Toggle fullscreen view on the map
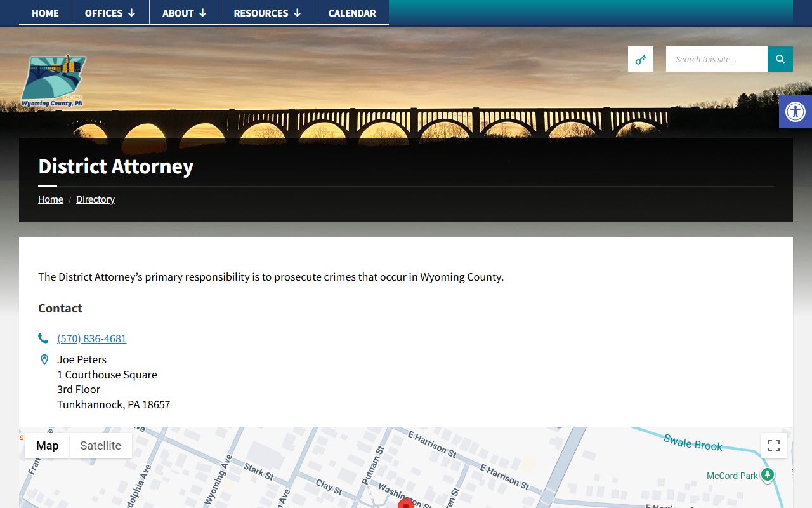The image size is (812, 508). [x=773, y=446]
